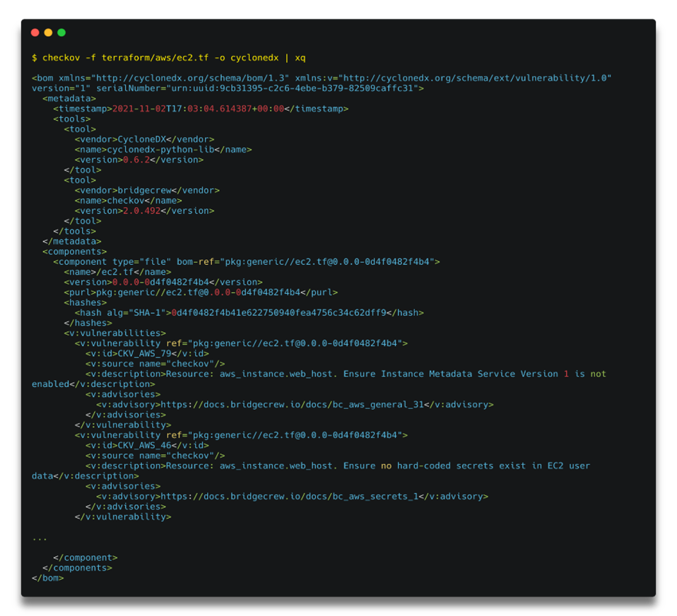
Task: Click the hard-coded secrets description line
Action: (x=311, y=471)
